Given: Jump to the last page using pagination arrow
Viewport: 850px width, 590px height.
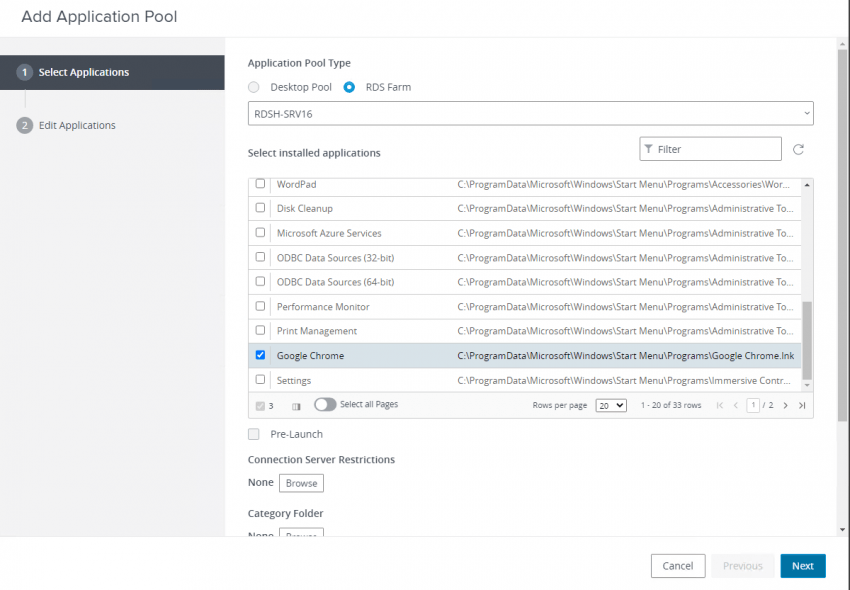Looking at the screenshot, I should pos(801,405).
